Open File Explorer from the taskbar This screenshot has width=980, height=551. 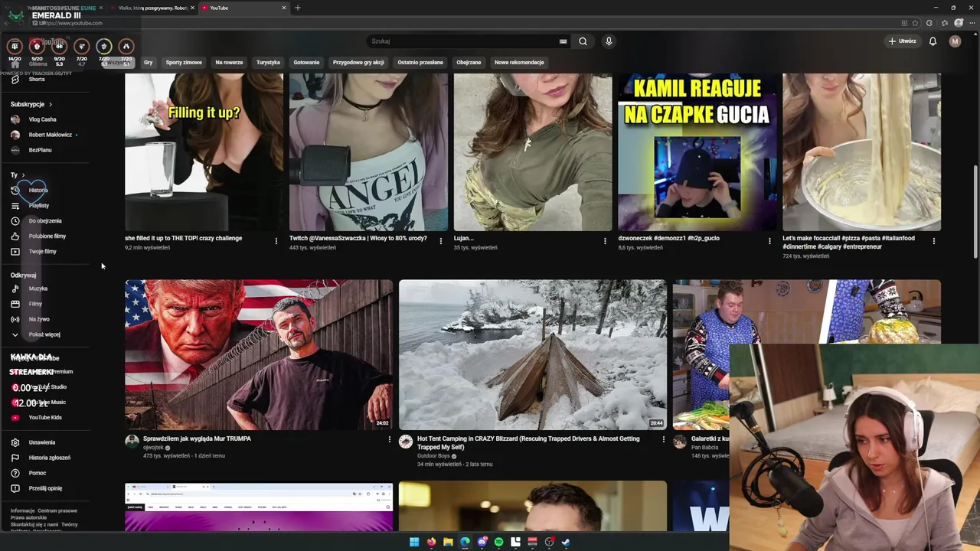click(x=448, y=542)
